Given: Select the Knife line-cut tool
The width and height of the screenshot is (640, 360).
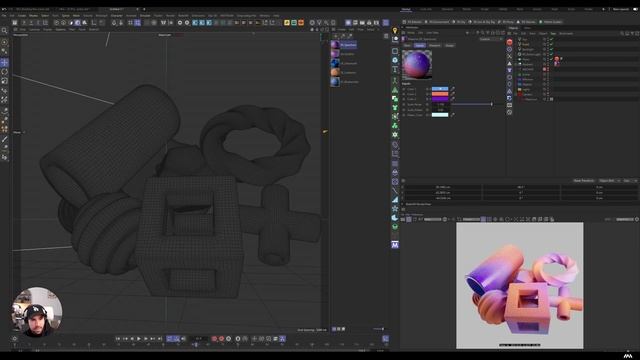Looking at the screenshot, I should pos(4,139).
